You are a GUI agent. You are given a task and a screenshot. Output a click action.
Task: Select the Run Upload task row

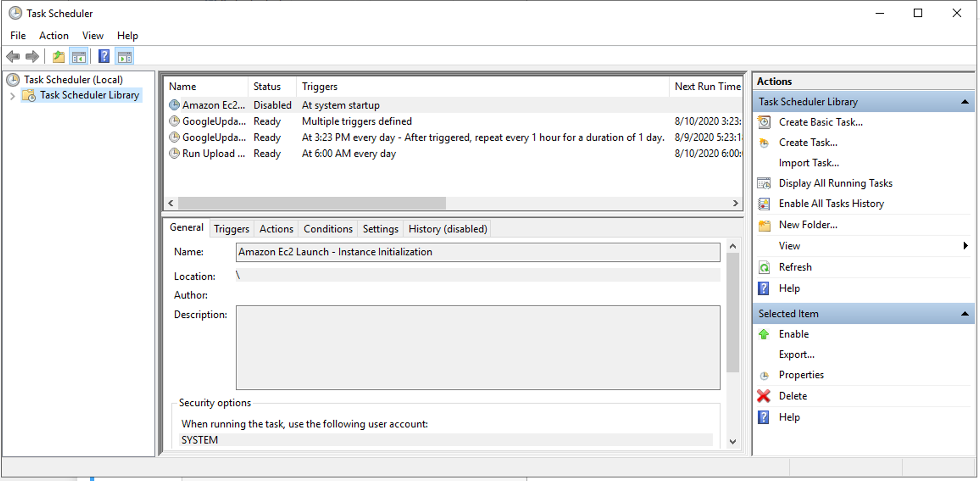click(x=214, y=154)
